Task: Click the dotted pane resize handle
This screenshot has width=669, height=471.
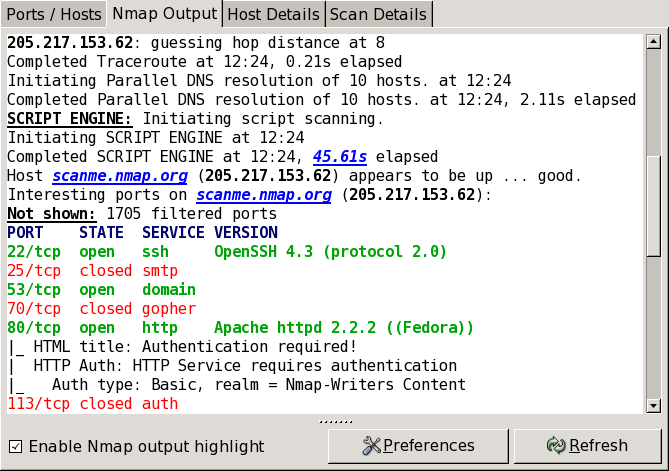Action: pos(334,421)
